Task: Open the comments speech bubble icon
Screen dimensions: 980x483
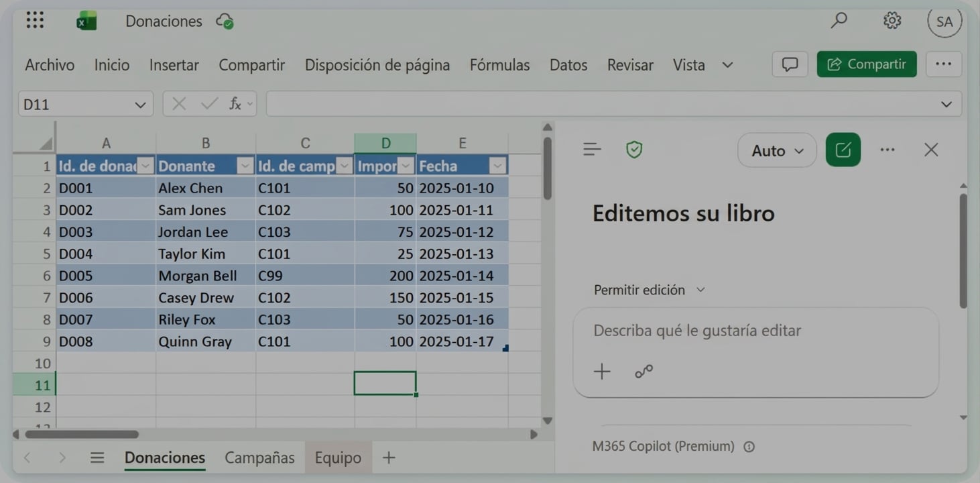Action: [790, 64]
